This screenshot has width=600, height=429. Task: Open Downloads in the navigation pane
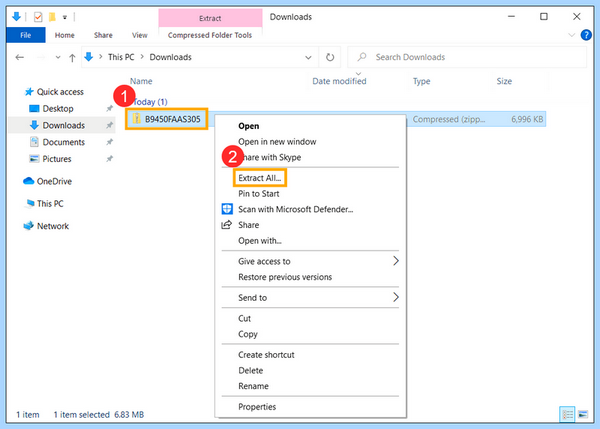[64, 125]
